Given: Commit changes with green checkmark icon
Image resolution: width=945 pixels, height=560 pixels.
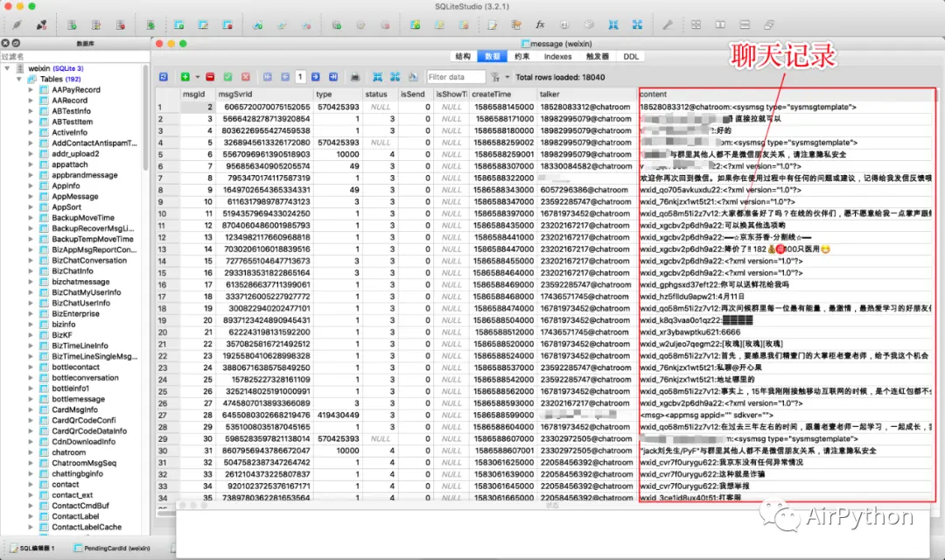Looking at the screenshot, I should [x=227, y=77].
